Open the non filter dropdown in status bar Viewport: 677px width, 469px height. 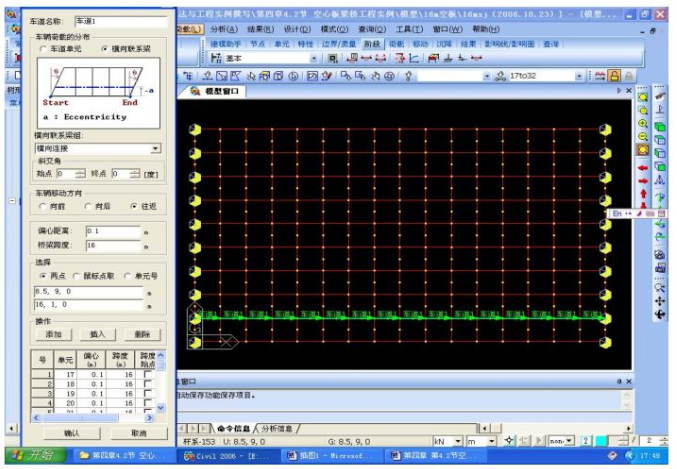pos(569,441)
